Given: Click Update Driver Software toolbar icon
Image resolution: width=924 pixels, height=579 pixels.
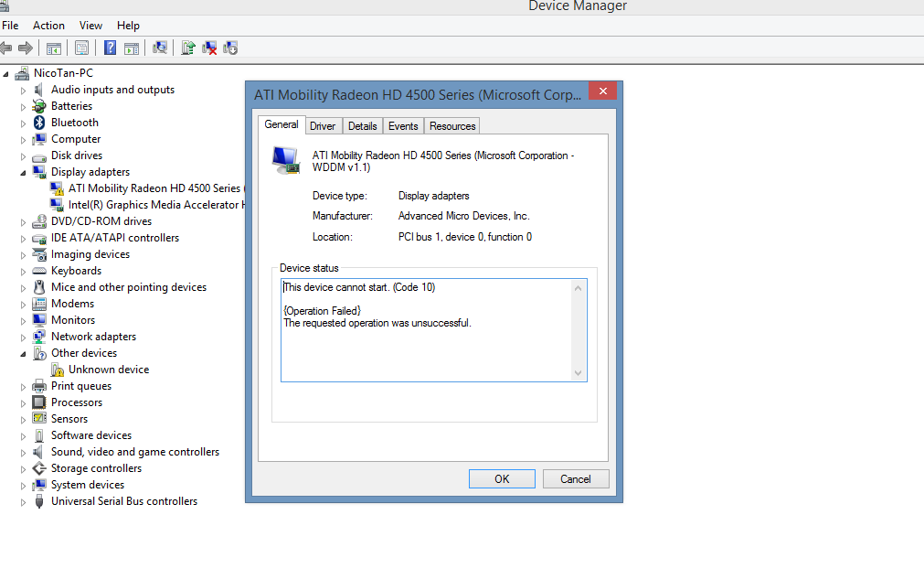Looking at the screenshot, I should point(188,48).
